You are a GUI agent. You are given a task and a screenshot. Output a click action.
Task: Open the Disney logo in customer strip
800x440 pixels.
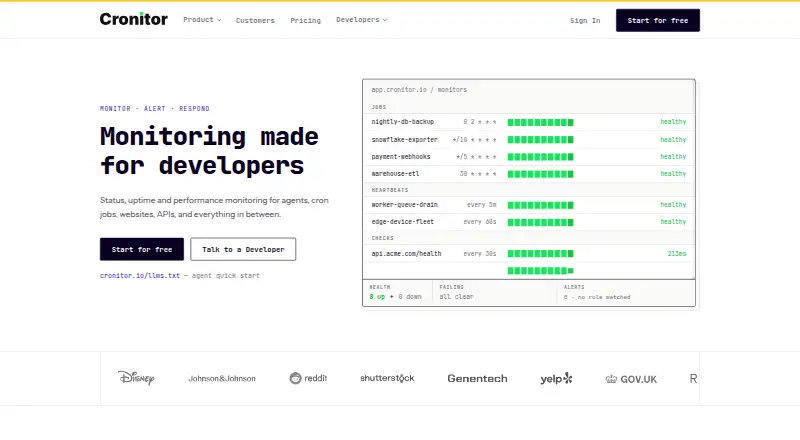pyautogui.click(x=136, y=378)
